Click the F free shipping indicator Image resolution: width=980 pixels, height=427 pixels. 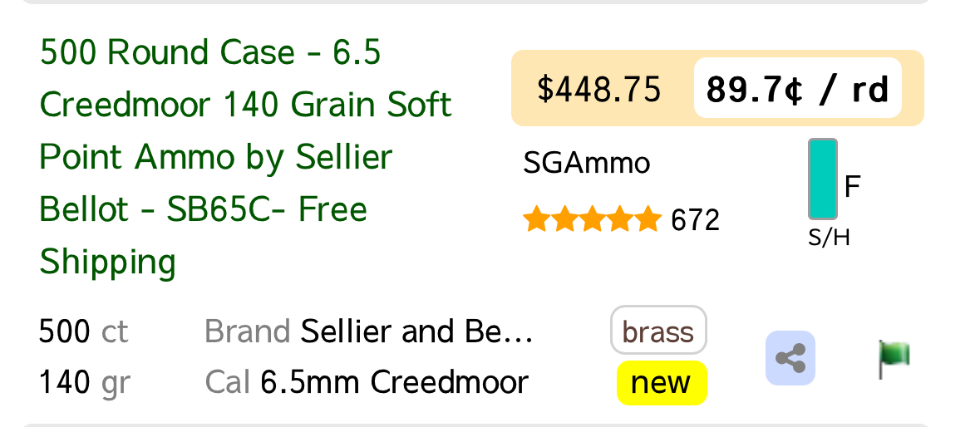point(853,187)
